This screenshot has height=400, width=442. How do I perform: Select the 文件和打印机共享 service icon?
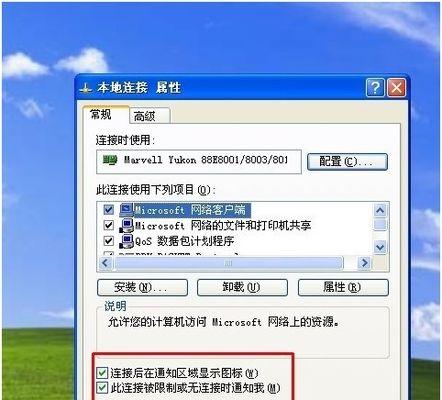tap(126, 226)
